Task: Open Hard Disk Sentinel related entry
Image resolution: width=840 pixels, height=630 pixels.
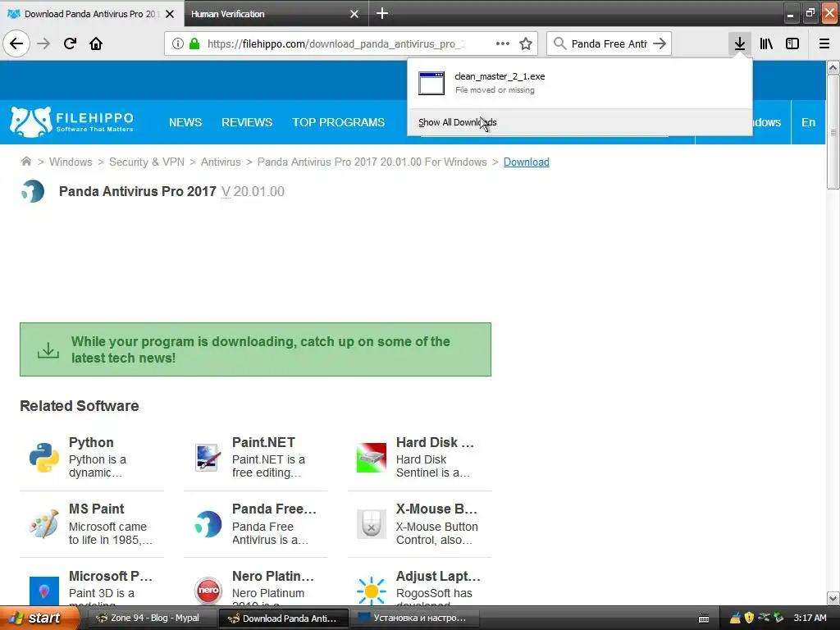Action: click(419, 458)
